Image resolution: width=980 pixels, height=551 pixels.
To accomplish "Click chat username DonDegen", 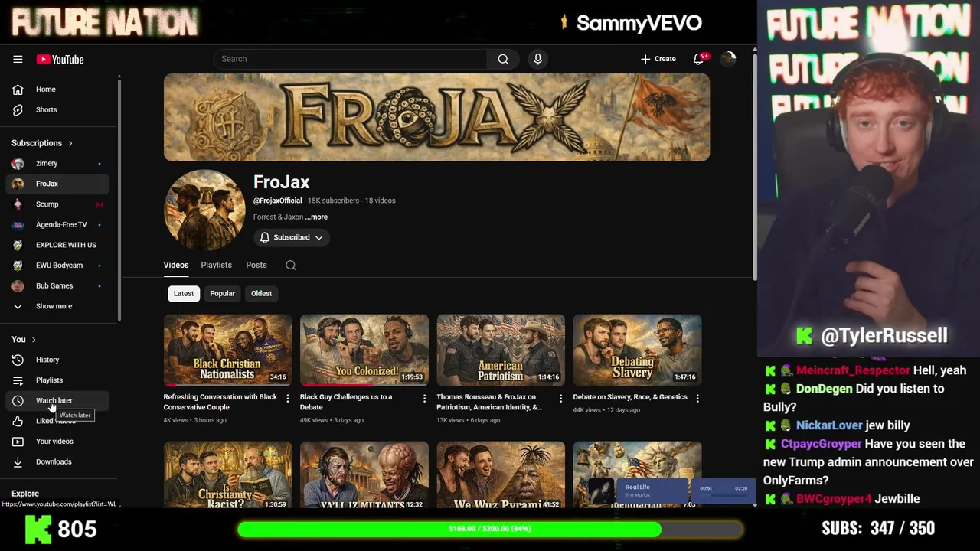I will point(825,389).
